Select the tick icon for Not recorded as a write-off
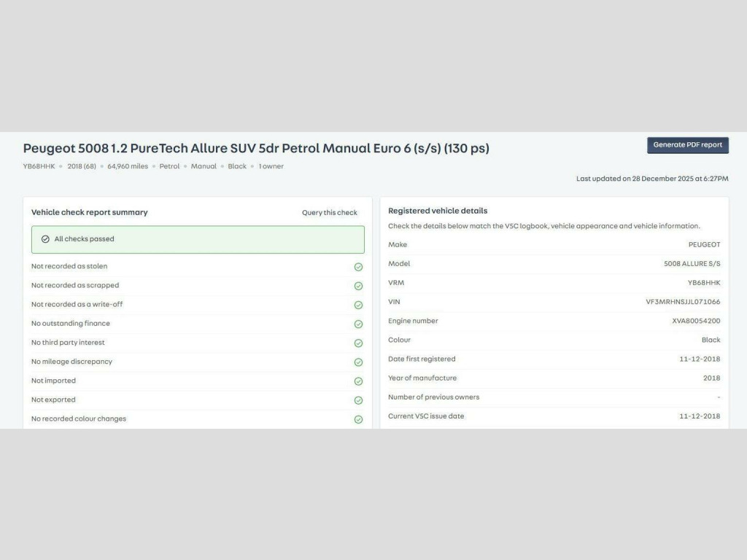 click(x=358, y=305)
